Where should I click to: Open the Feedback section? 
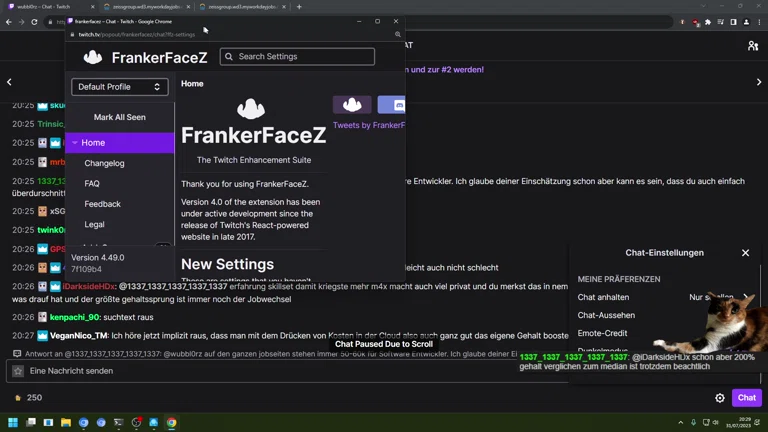(102, 204)
